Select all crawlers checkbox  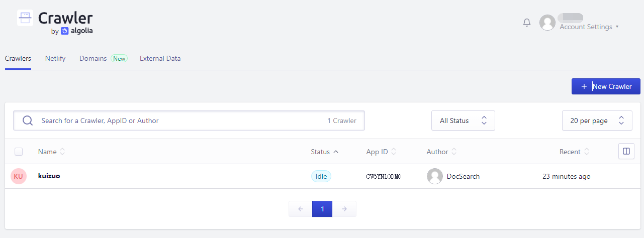(19, 152)
